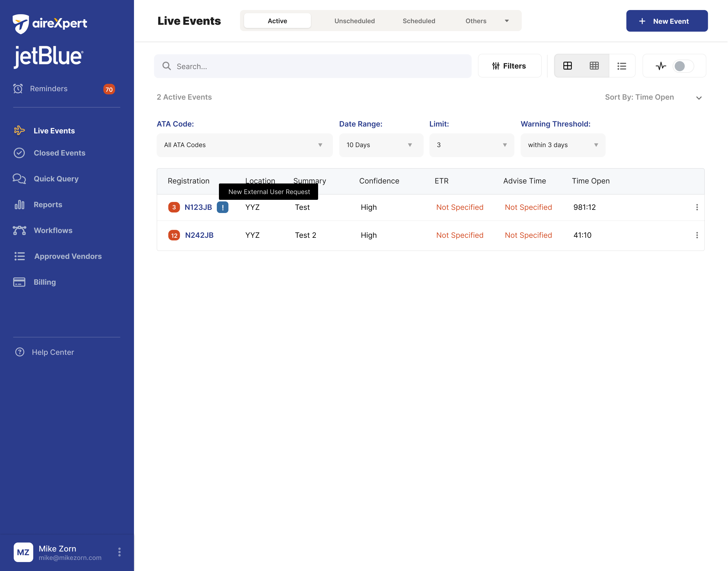Open row options menu for N242JB
Viewport: 728px width, 571px height.
[697, 235]
